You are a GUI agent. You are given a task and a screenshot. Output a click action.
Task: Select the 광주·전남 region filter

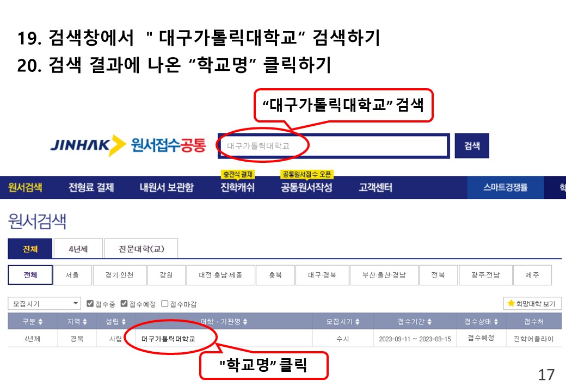click(x=485, y=275)
